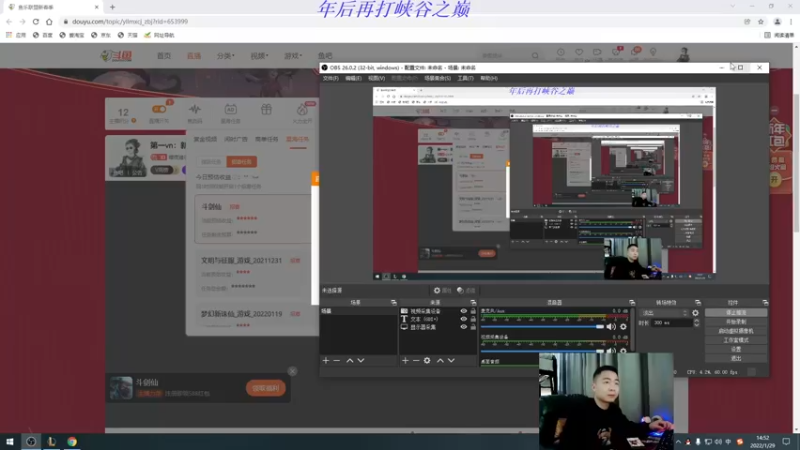Hide the video capture device source eye icon

click(x=463, y=311)
